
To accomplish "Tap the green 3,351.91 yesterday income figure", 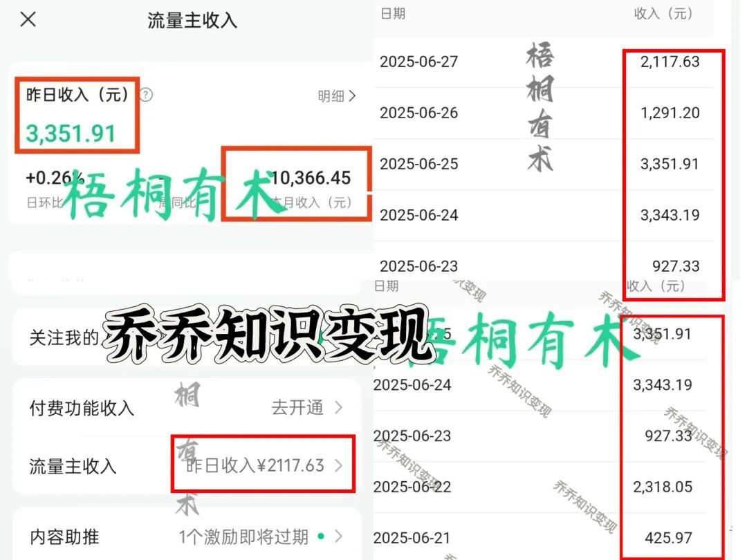I will click(71, 133).
